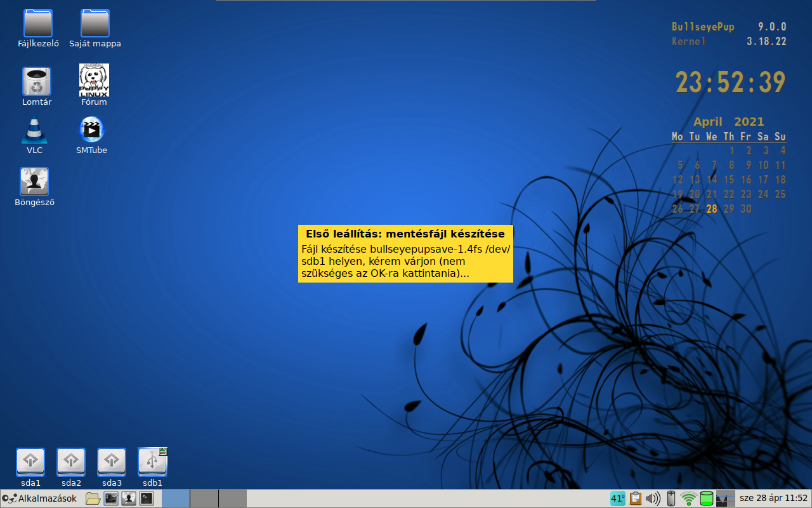Switch to the second virtual desktop in pager
Screen dimensions: 812x508
(x=204, y=498)
